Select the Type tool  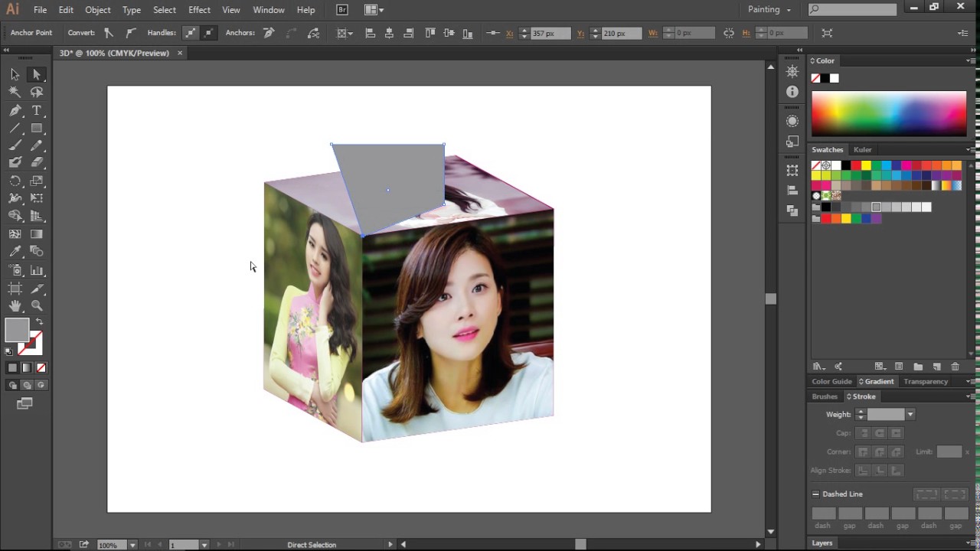pyautogui.click(x=36, y=110)
